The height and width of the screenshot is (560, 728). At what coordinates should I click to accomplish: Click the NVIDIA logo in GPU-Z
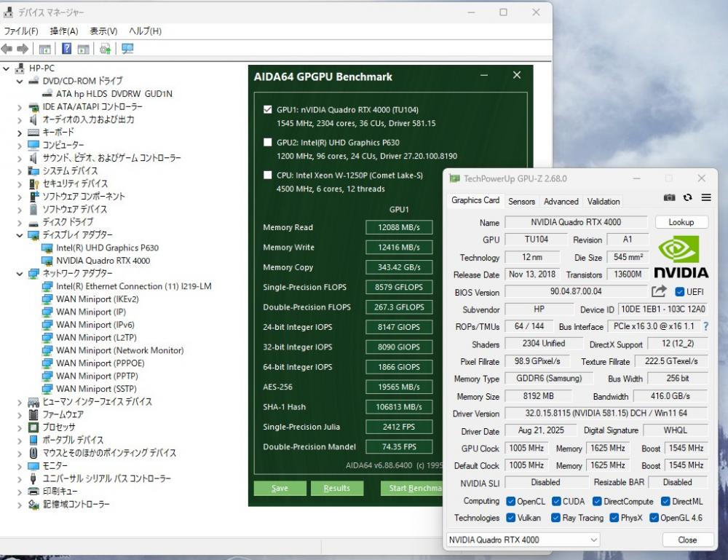coord(681,257)
